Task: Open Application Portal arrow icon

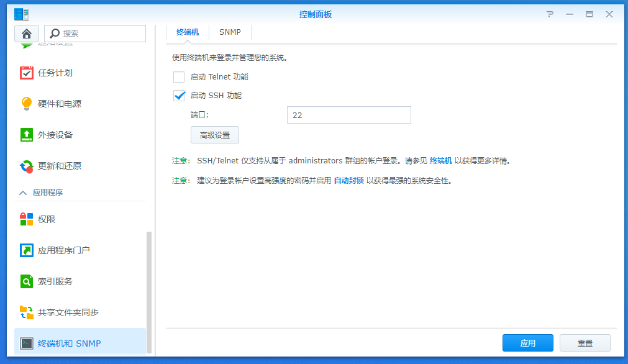Action: (x=27, y=250)
